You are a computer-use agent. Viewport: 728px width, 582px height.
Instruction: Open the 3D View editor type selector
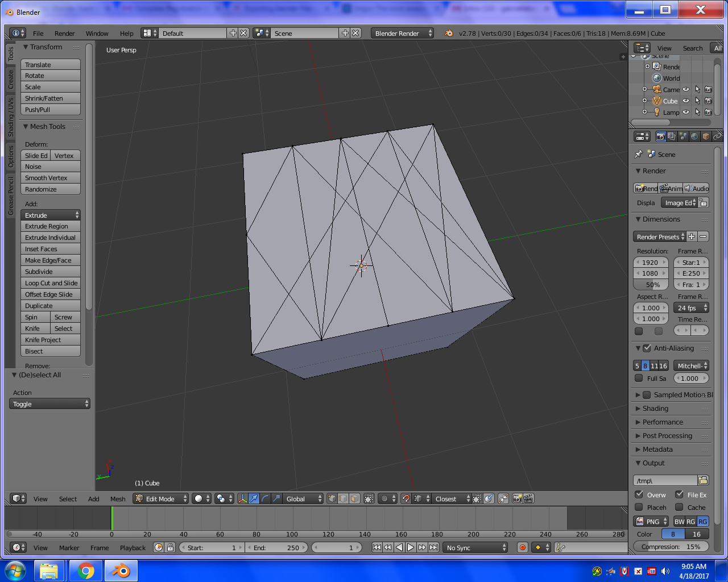(x=18, y=498)
